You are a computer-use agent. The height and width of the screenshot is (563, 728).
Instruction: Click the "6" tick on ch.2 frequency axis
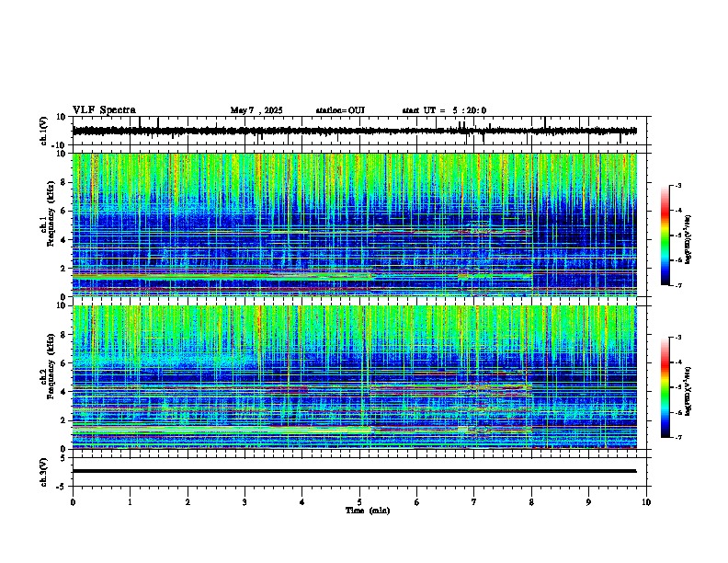pos(63,362)
